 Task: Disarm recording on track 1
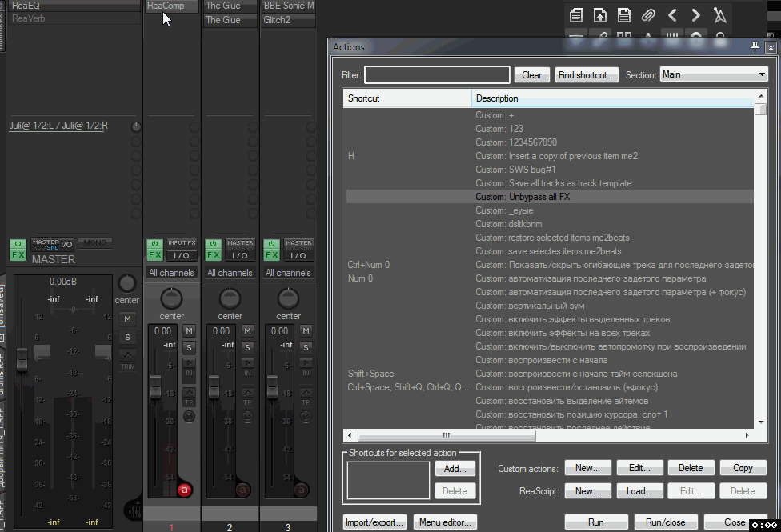point(185,490)
